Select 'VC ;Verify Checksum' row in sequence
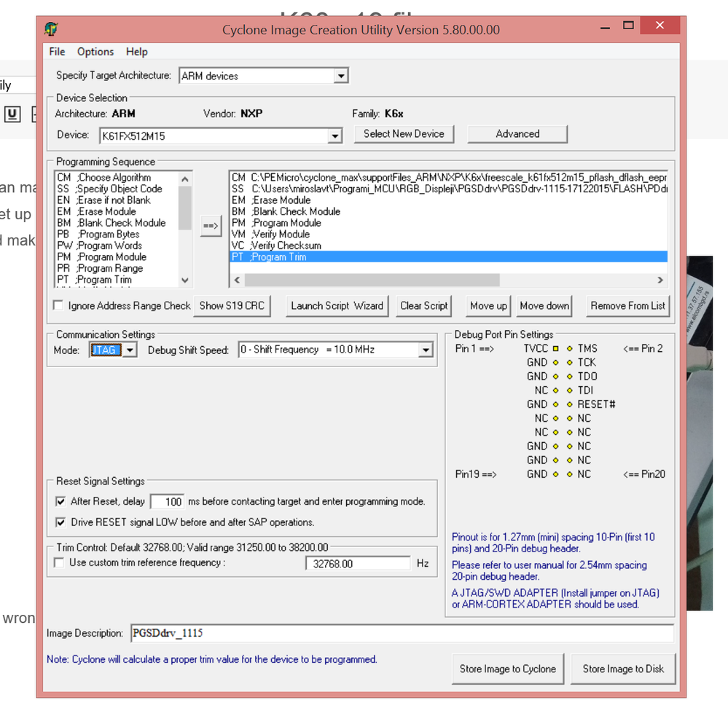This screenshot has height=719, width=728. click(448, 245)
